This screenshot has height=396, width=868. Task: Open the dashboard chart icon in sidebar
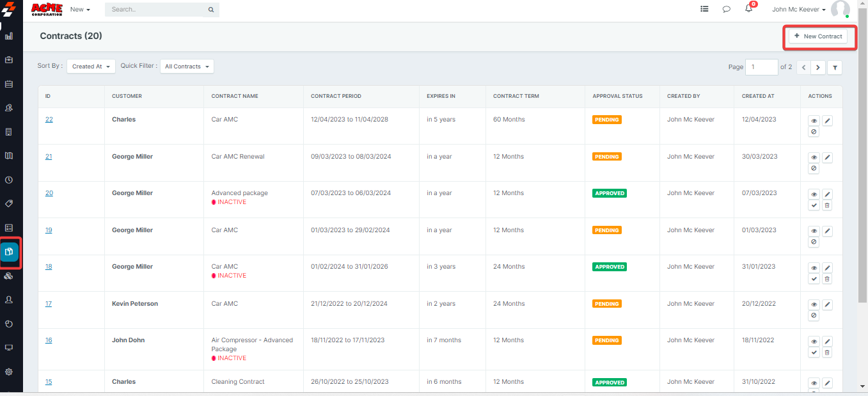pyautogui.click(x=9, y=36)
